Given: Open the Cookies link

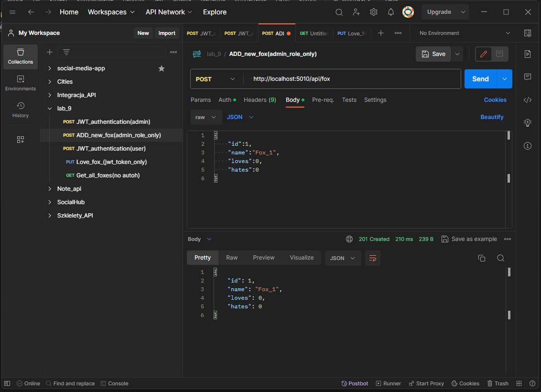Looking at the screenshot, I should pos(495,100).
